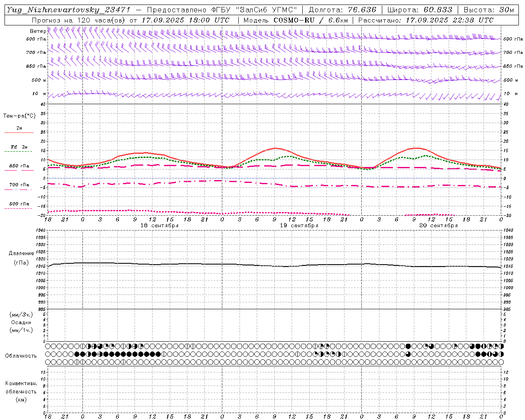Click the longitude value Долгота: 76.636
The image size is (525, 420).
tap(342, 10)
